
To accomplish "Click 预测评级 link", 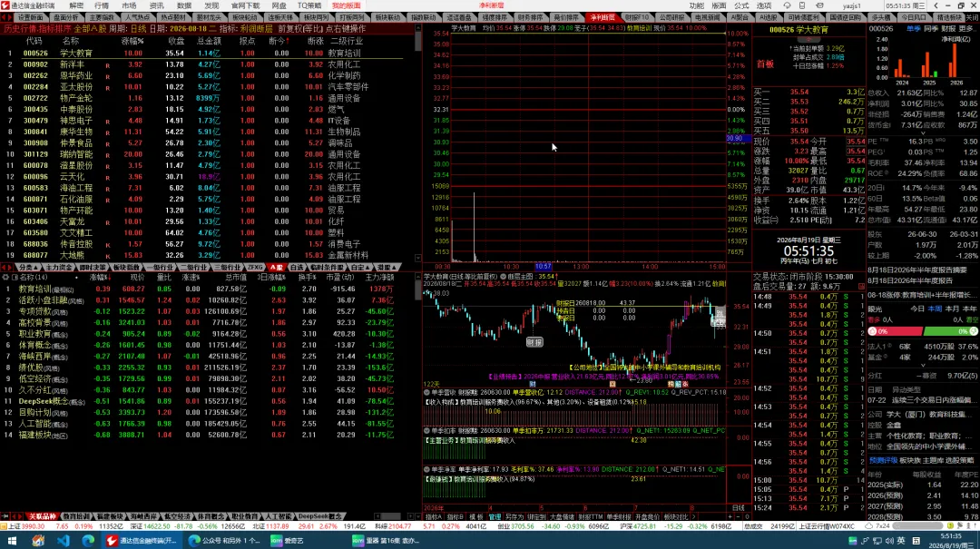I will point(883,460).
